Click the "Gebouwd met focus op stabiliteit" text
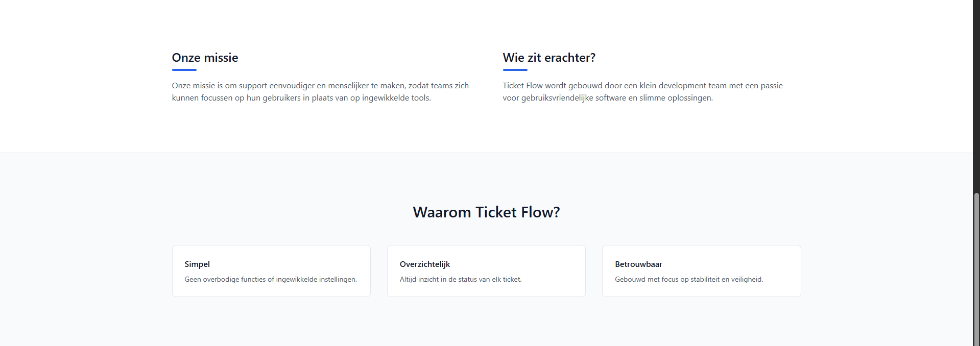Screen dimensions: 980x346 point(689,280)
